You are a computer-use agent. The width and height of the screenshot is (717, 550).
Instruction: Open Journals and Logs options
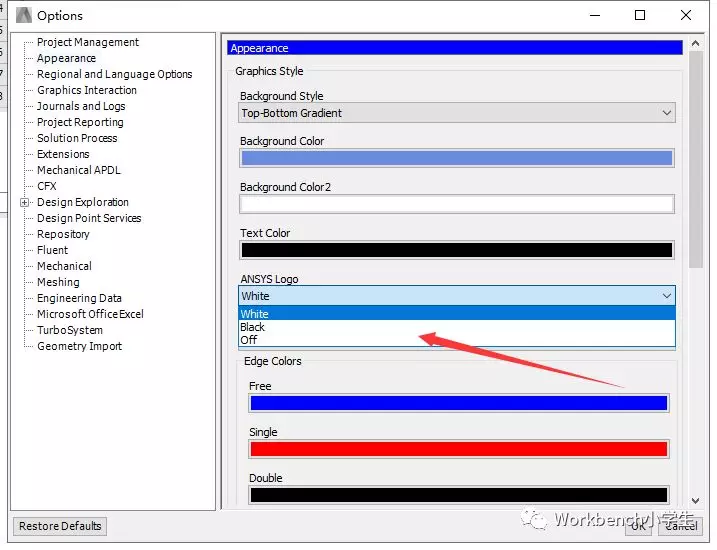(x=81, y=106)
